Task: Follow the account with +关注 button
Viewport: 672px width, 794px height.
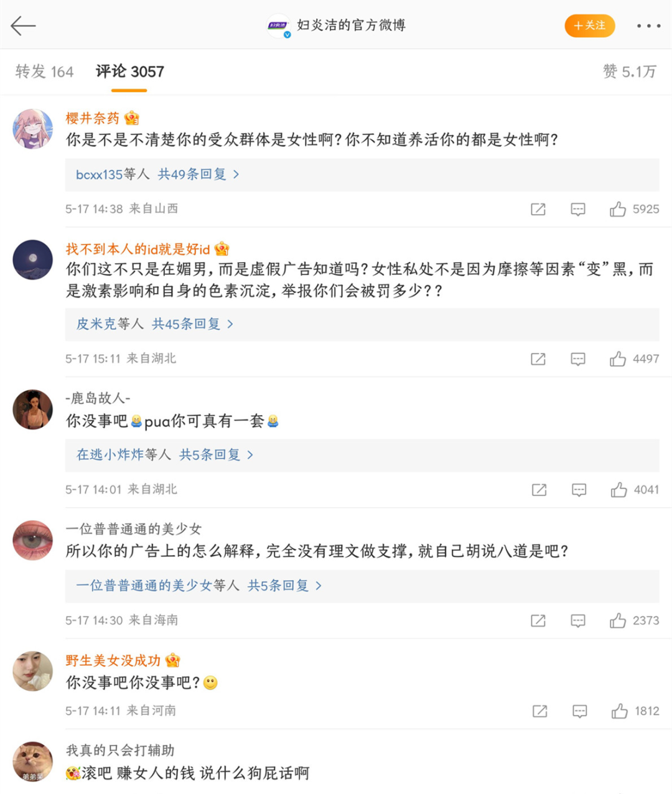Action: 589,26
